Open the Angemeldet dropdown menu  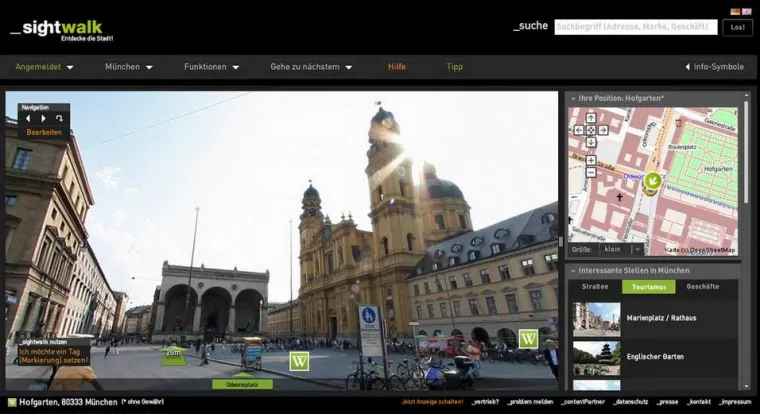(44, 67)
